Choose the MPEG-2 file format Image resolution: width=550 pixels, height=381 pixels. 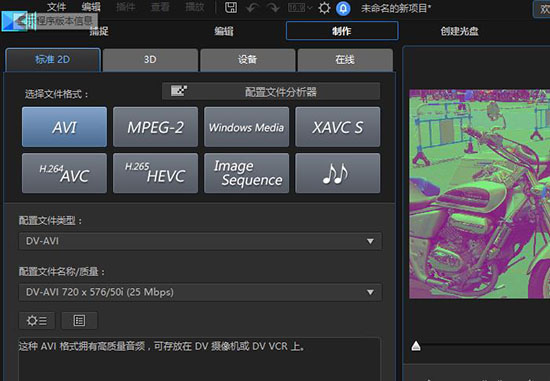155,127
